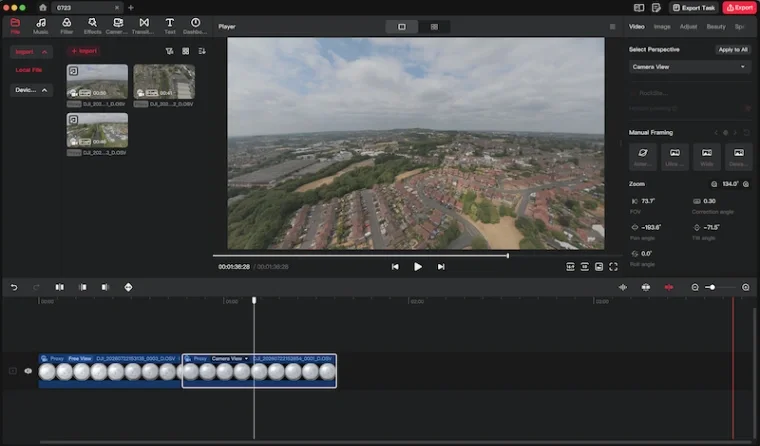This screenshot has width=760, height=446.
Task: Reset Manual Framing settings
Action: click(746, 132)
